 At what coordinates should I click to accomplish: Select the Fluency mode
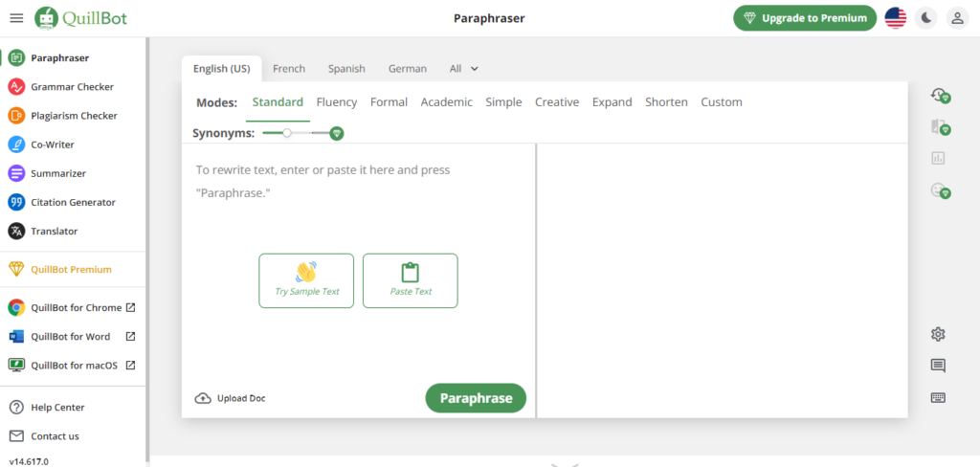[x=336, y=102]
